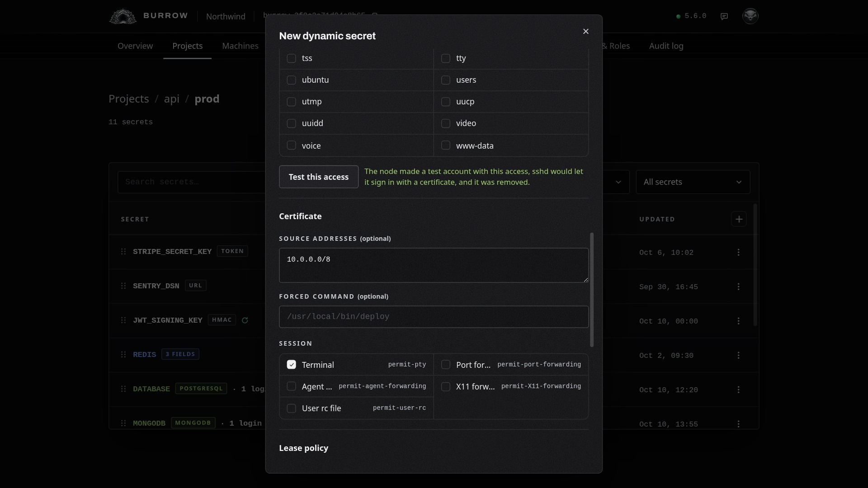Screen dimensions: 868x488
Task: Grab the REDIS drag handle
Action: (x=123, y=354)
